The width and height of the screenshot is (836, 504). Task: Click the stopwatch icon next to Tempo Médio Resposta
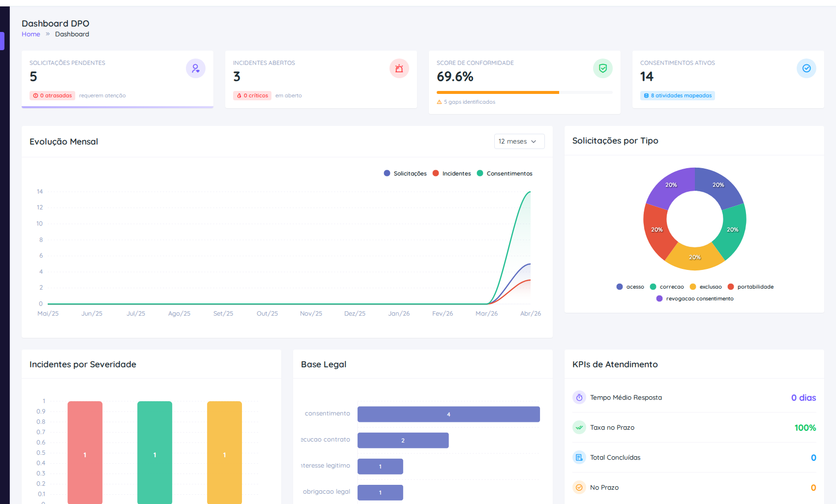tap(579, 397)
